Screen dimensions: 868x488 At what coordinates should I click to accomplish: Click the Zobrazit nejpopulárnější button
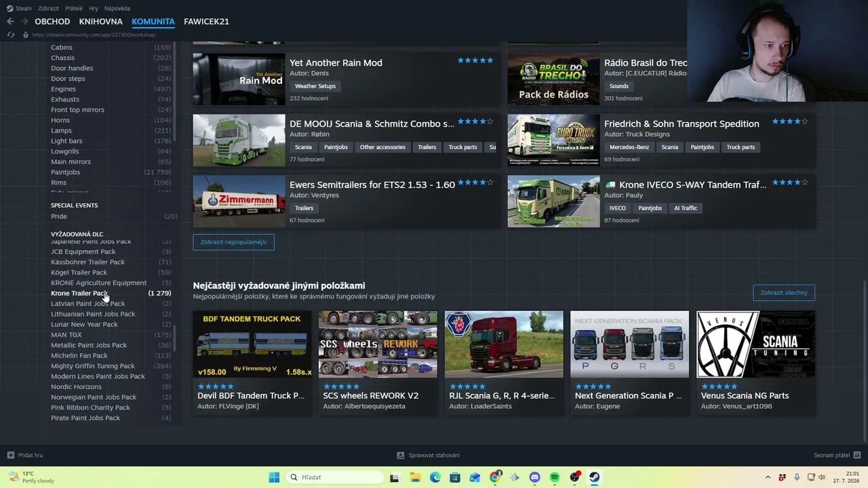pyautogui.click(x=233, y=242)
